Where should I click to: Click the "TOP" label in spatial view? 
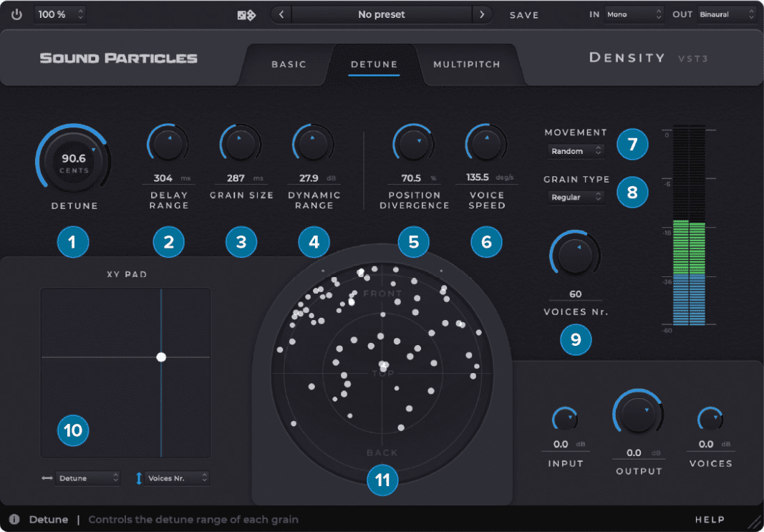[384, 374]
